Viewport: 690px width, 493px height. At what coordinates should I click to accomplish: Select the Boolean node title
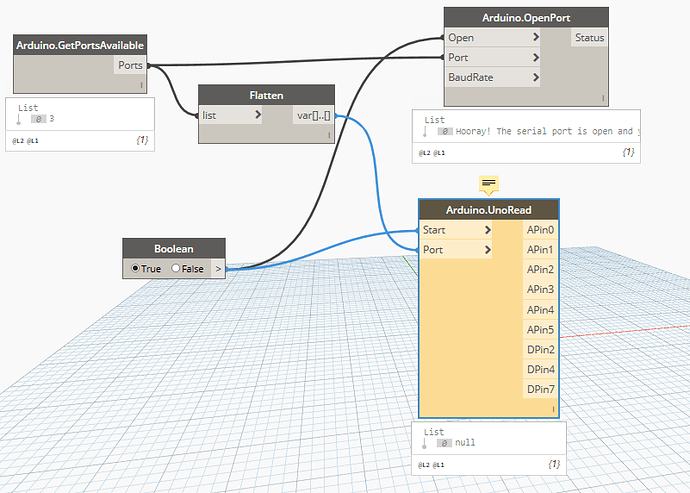(x=174, y=249)
